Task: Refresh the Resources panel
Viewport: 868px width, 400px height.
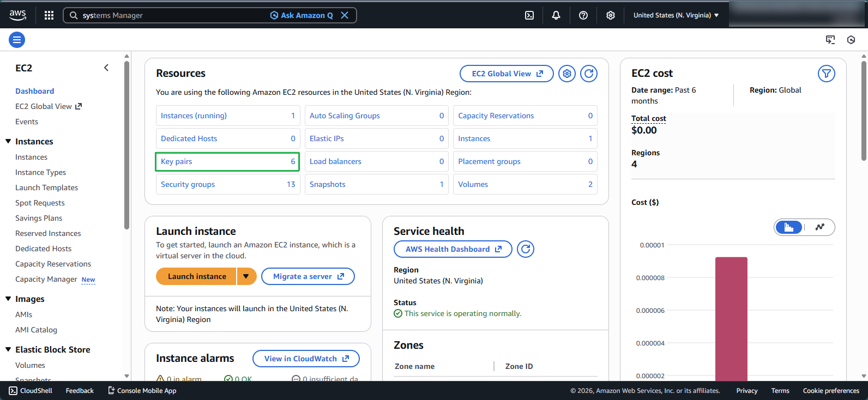Action: pos(589,74)
